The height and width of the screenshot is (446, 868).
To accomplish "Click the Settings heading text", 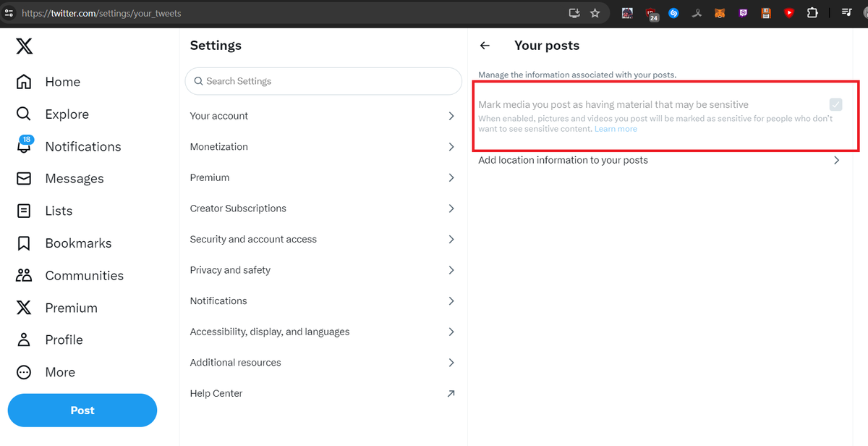I will [x=216, y=46].
